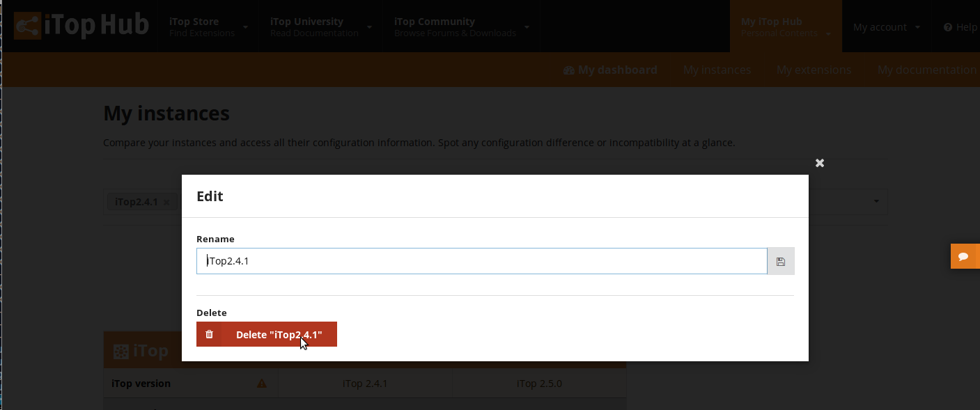Remove the iTop2.4.1 tag from the selector
The height and width of the screenshot is (410, 980).
(x=166, y=203)
